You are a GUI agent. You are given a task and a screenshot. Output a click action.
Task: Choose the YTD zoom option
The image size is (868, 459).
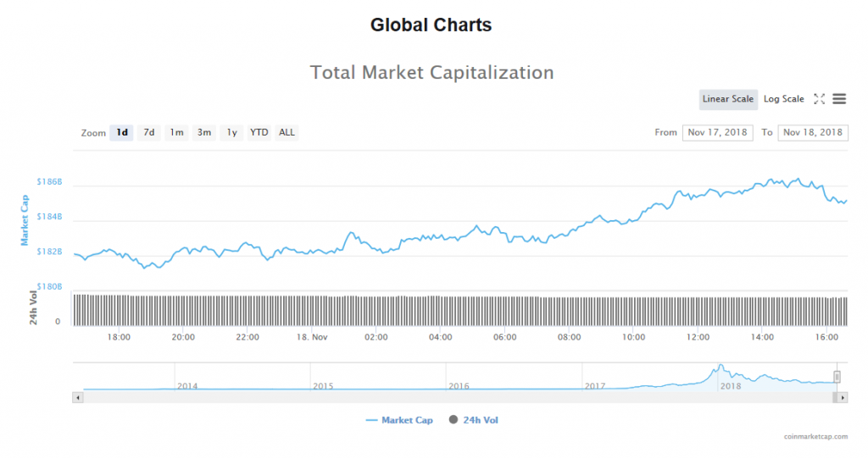259,132
